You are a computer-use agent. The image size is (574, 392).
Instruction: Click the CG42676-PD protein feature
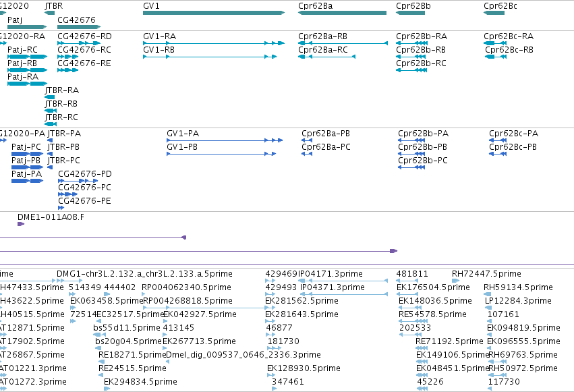tap(78, 181)
